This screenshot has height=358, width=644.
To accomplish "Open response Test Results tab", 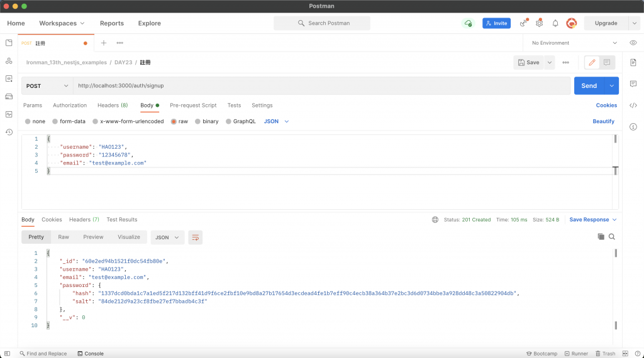I will (x=122, y=220).
